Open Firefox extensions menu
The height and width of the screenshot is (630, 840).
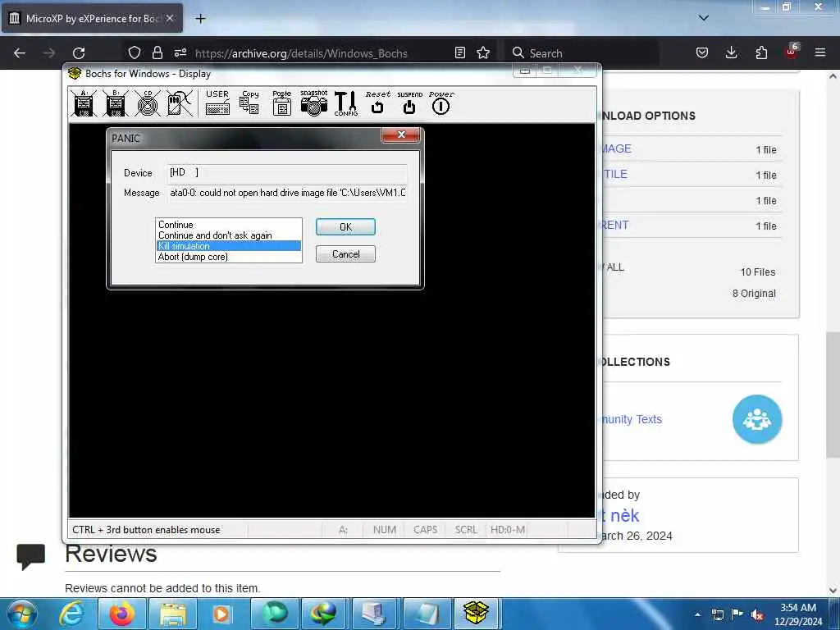761,52
